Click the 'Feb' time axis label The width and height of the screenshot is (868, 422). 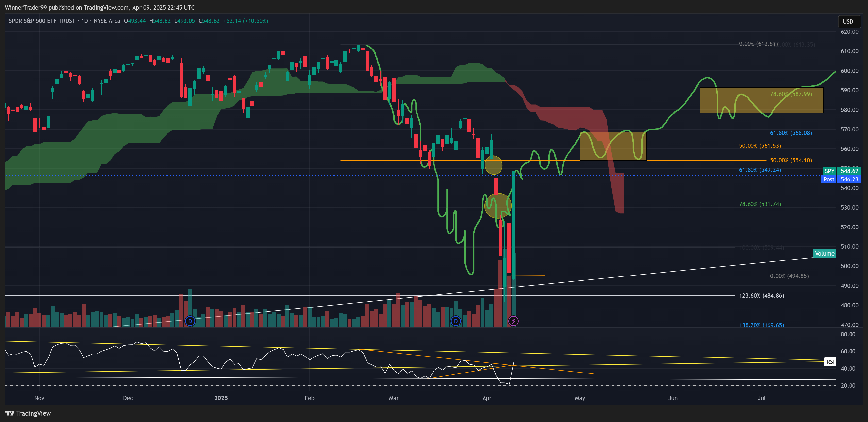(310, 398)
